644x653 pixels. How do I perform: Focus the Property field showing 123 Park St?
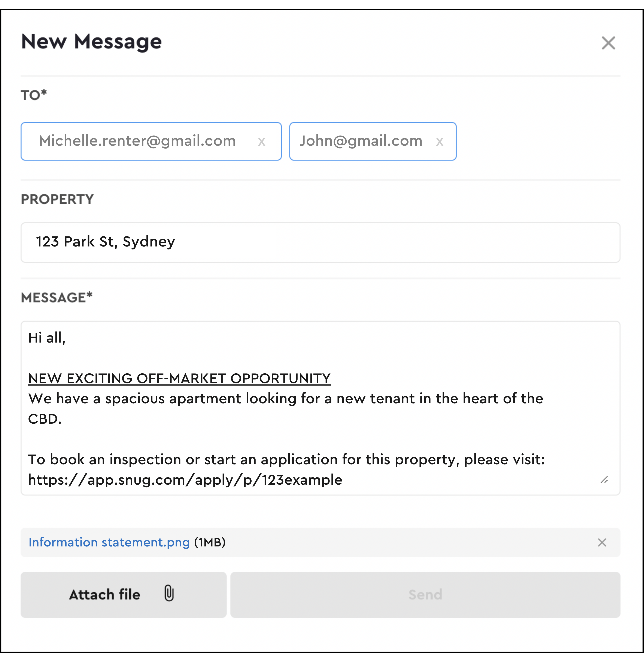click(320, 242)
